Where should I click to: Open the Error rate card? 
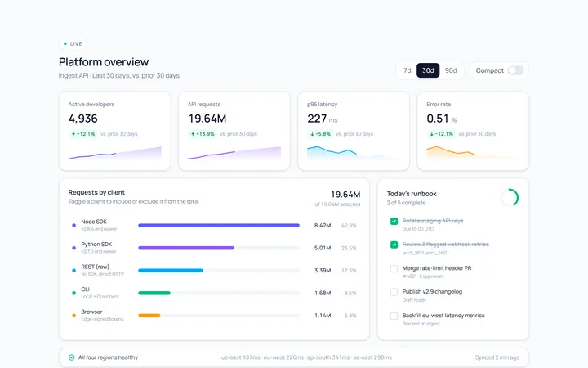(473, 131)
